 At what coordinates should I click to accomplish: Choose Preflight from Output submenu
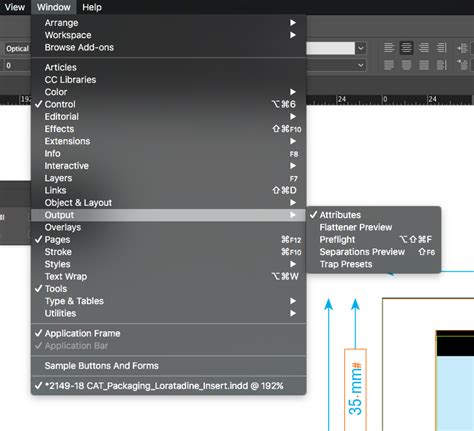tap(374, 240)
